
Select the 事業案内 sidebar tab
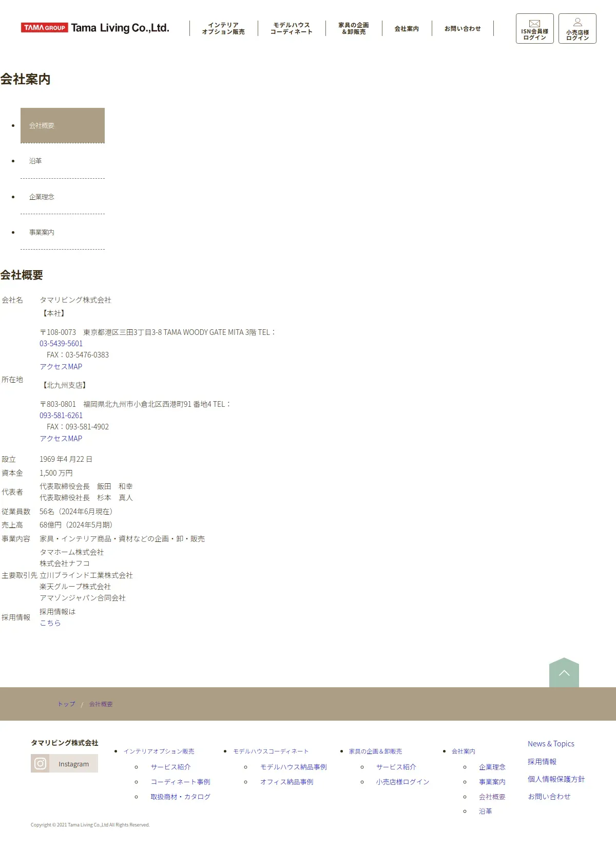point(63,232)
